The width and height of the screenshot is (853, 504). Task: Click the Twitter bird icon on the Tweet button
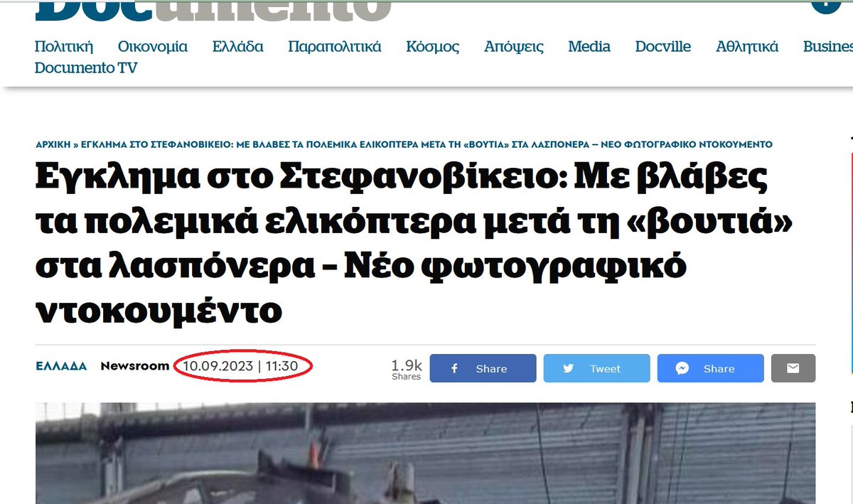click(567, 368)
